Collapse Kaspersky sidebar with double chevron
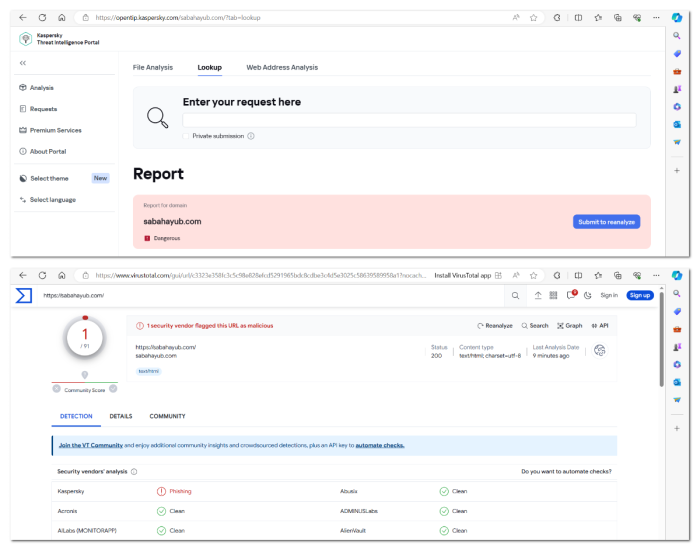This screenshot has height=551, width=700. point(23,63)
